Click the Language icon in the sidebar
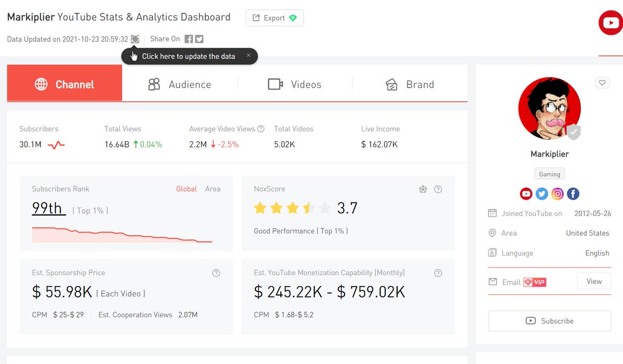Viewport: 623px width, 364px height. click(x=493, y=253)
